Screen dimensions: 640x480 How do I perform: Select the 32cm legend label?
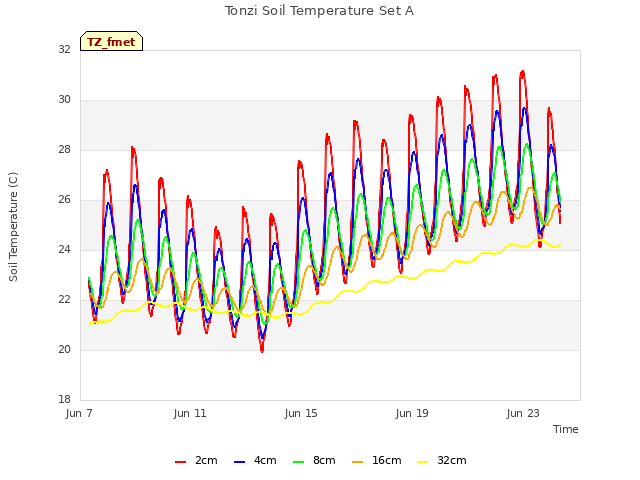[451, 460]
